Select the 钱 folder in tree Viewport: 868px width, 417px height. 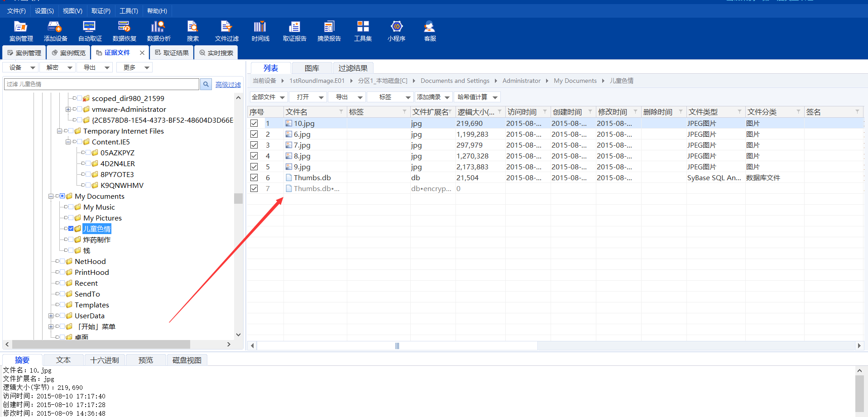(x=86, y=250)
